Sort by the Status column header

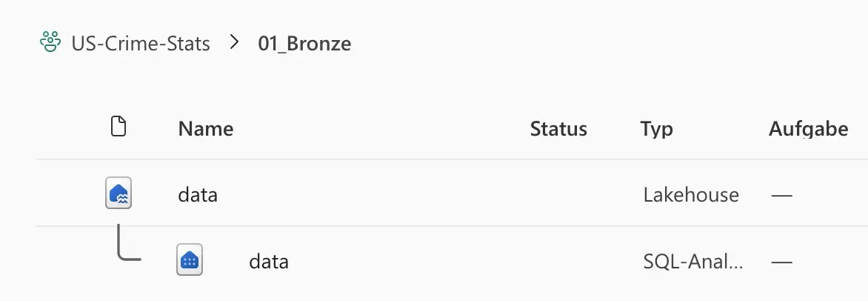click(x=558, y=129)
